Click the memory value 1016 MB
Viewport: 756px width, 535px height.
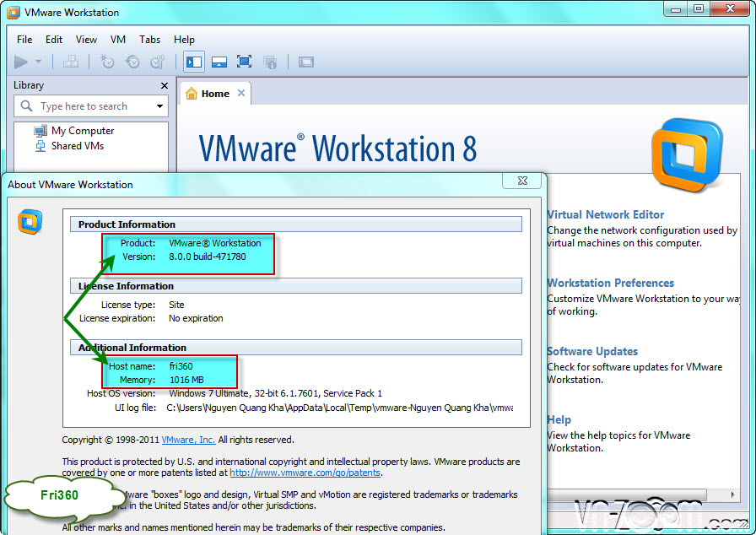tap(186, 380)
